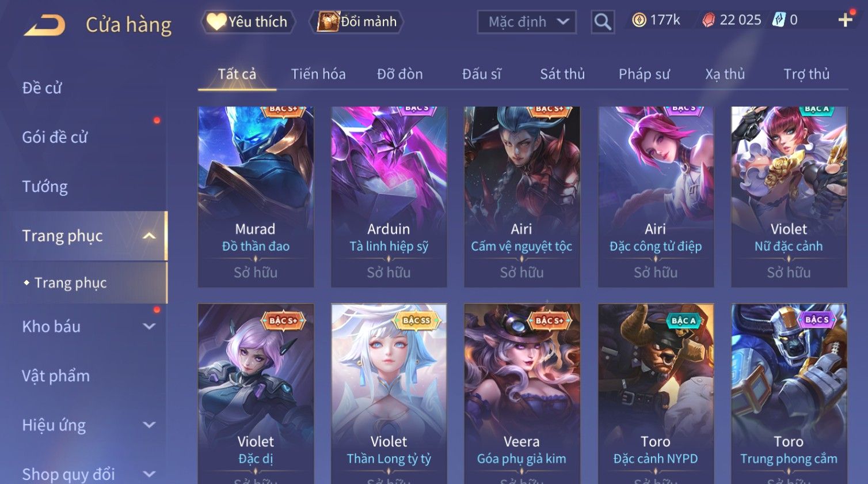Expand the Hiệu ứng sidebar section
The height and width of the screenshot is (484, 868).
click(149, 425)
